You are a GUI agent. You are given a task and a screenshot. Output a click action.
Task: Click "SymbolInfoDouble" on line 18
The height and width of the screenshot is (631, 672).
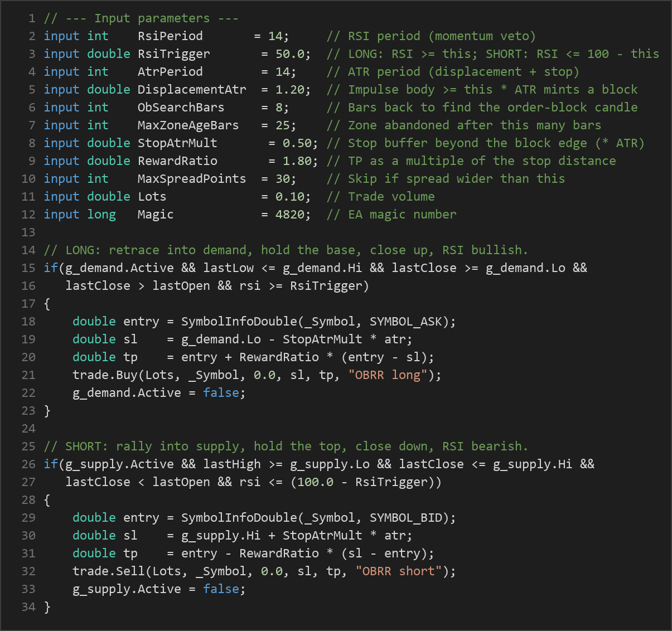(x=239, y=322)
